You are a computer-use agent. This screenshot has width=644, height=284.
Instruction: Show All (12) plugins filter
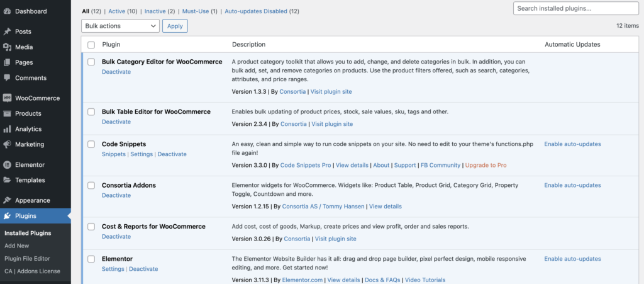[92, 11]
